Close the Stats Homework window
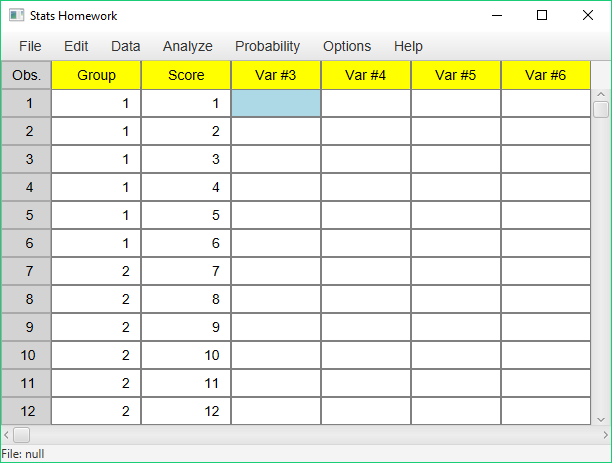 [x=588, y=16]
